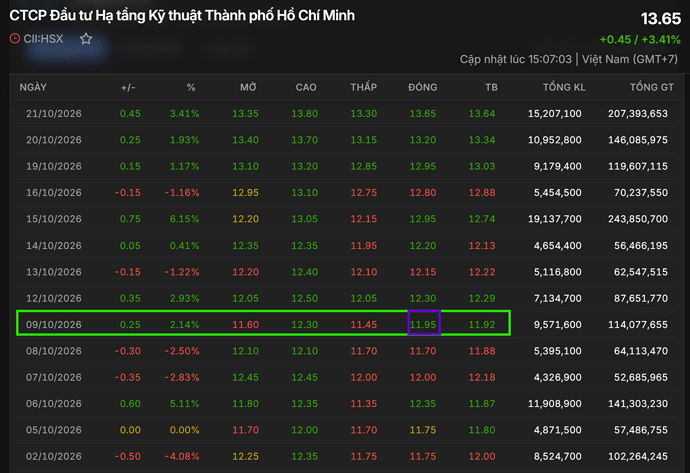Screen dimensions: 690x473
Task: Click the current price 13.65 in header
Action: tap(661, 18)
